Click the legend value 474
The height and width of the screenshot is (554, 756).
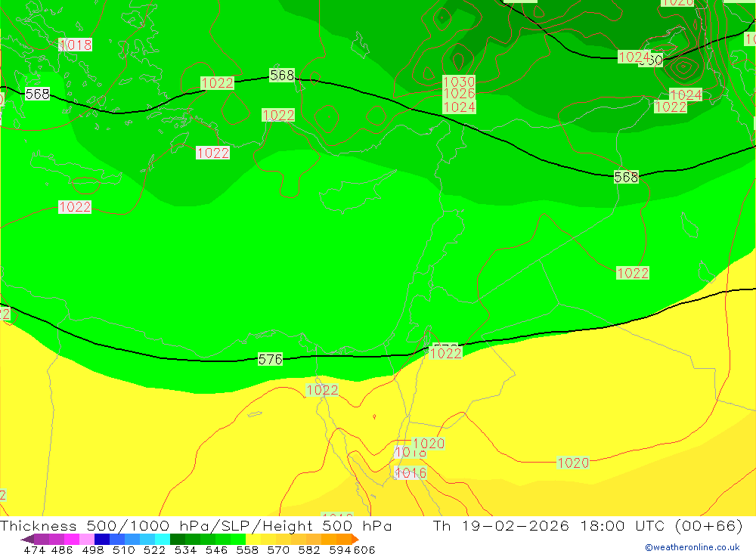pyautogui.click(x=35, y=549)
